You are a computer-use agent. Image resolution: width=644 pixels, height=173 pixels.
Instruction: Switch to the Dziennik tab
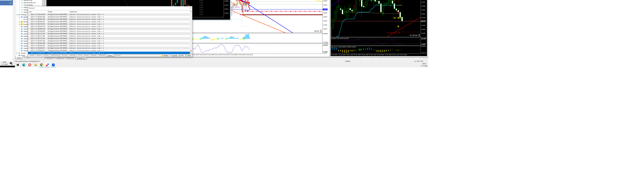tap(118, 56)
